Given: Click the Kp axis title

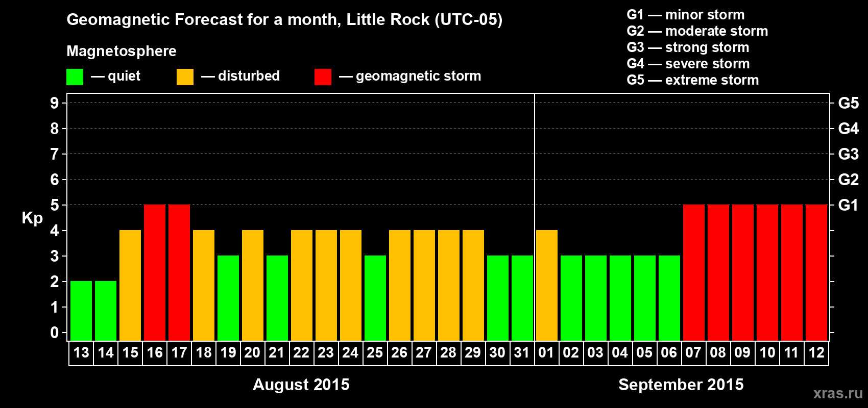Looking at the screenshot, I should [32, 218].
